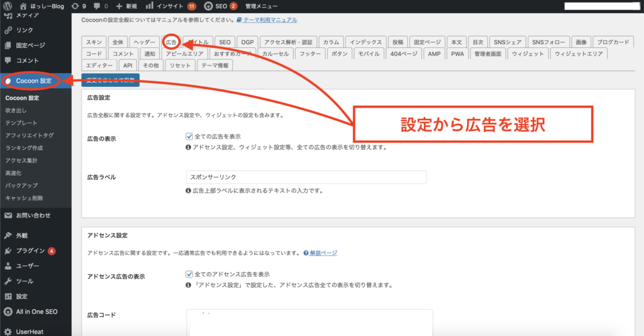The height and width of the screenshot is (336, 644).
Task: Toggle 全ての広告を表示 checkbox
Action: coord(189,137)
